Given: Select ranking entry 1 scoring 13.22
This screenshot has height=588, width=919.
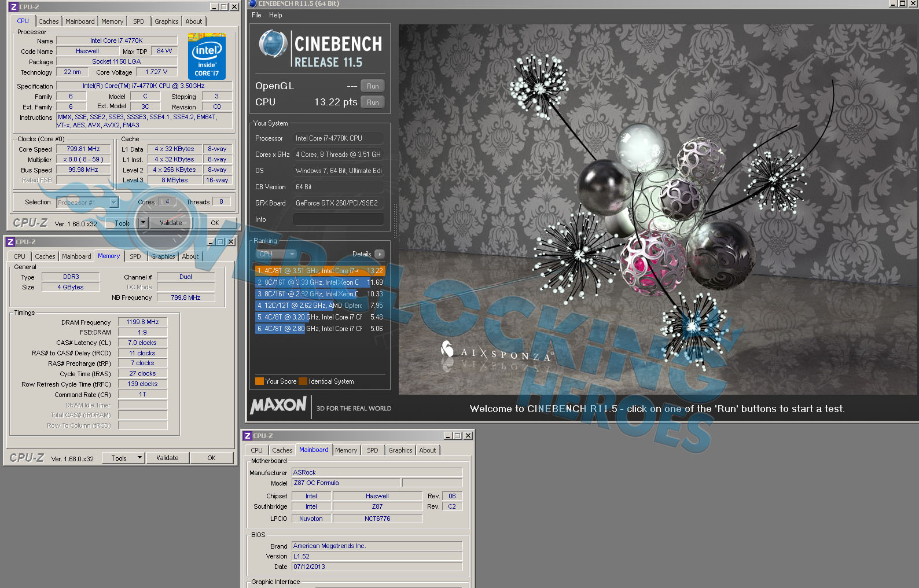Looking at the screenshot, I should (320, 271).
